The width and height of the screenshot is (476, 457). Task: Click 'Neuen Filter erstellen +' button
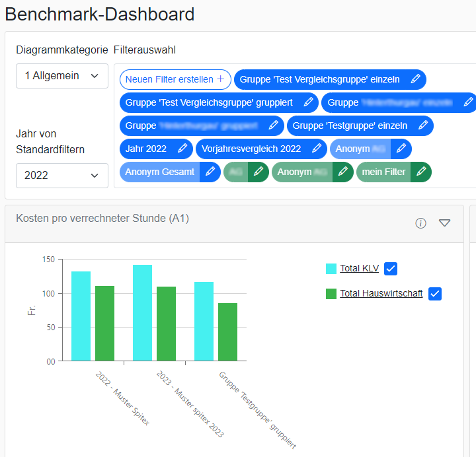tap(175, 79)
